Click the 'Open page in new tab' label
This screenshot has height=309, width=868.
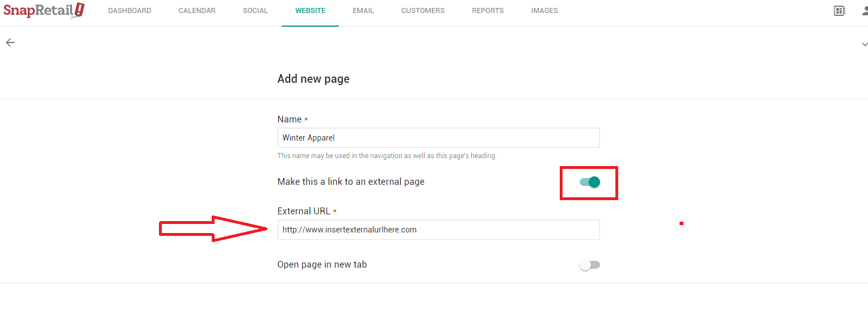(x=322, y=265)
